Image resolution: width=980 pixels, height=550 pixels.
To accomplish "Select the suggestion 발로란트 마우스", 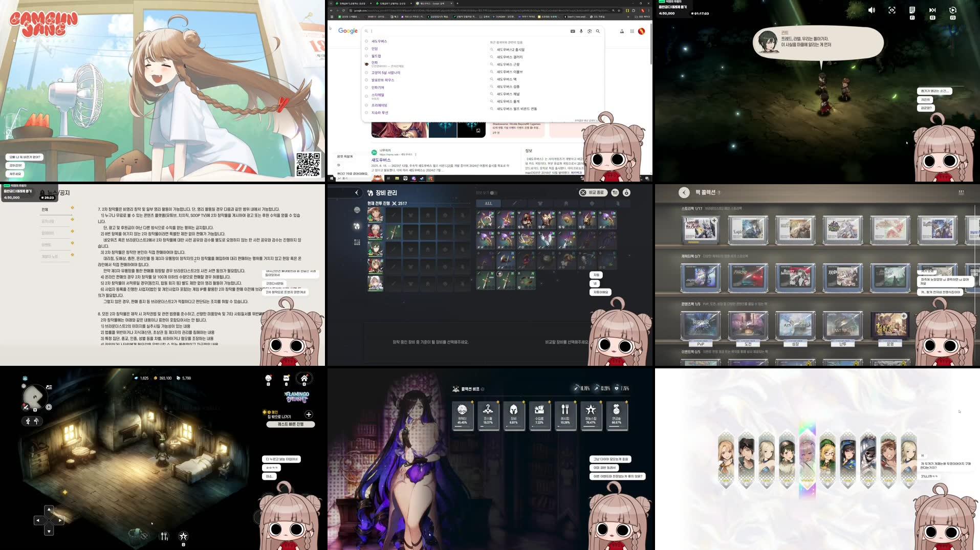I will click(x=383, y=80).
